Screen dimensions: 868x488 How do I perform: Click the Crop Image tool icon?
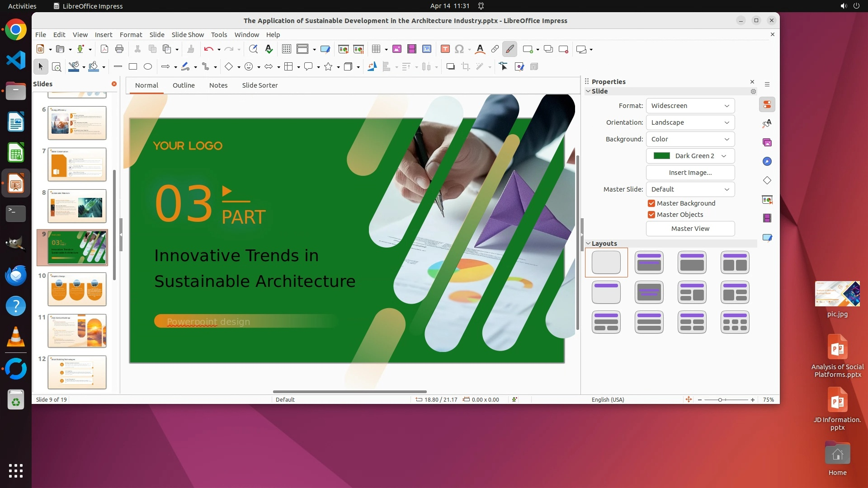466,67
